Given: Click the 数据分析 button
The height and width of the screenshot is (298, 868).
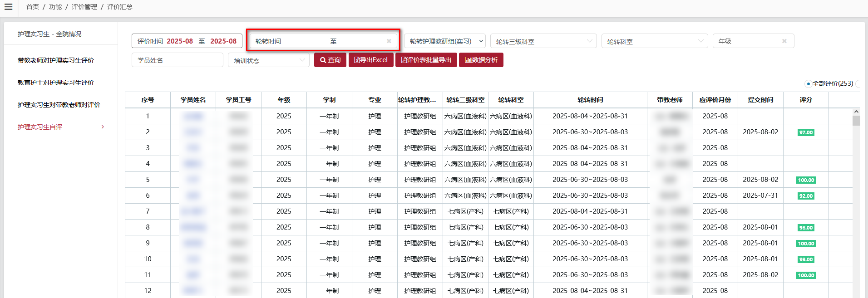Looking at the screenshot, I should pos(481,60).
